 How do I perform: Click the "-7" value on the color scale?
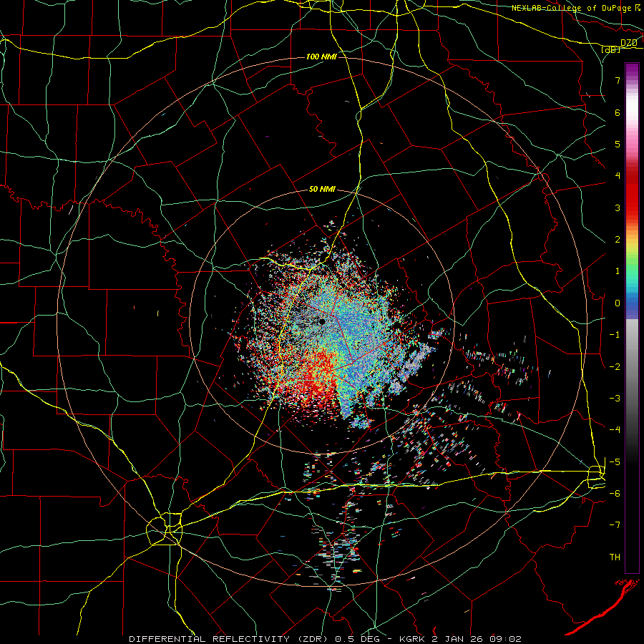[615, 525]
